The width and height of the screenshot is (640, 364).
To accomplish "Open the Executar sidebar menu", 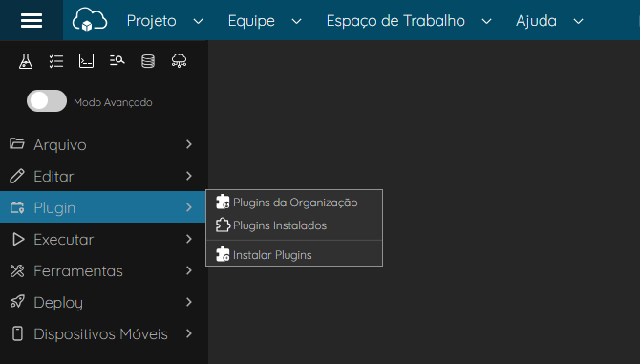I will 102,239.
